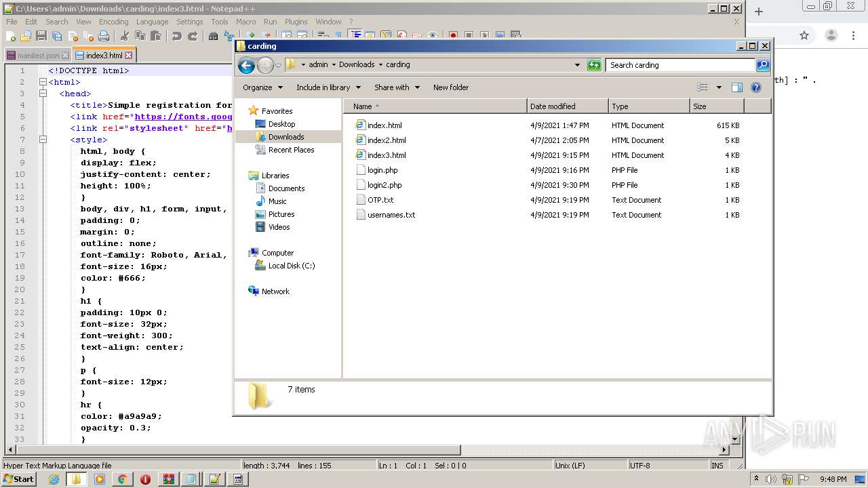Open the Include in library dropdown

[x=328, y=87]
